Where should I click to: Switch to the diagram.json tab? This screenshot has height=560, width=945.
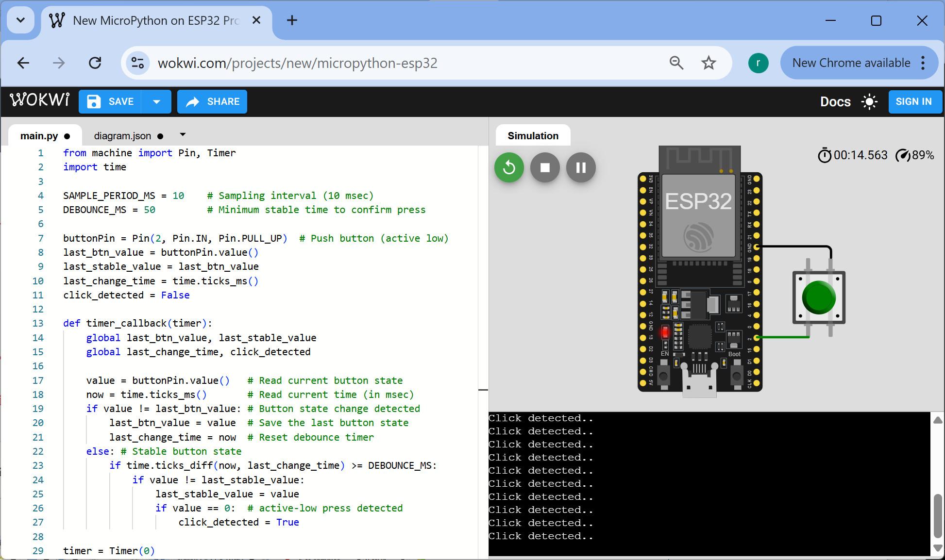coord(129,136)
